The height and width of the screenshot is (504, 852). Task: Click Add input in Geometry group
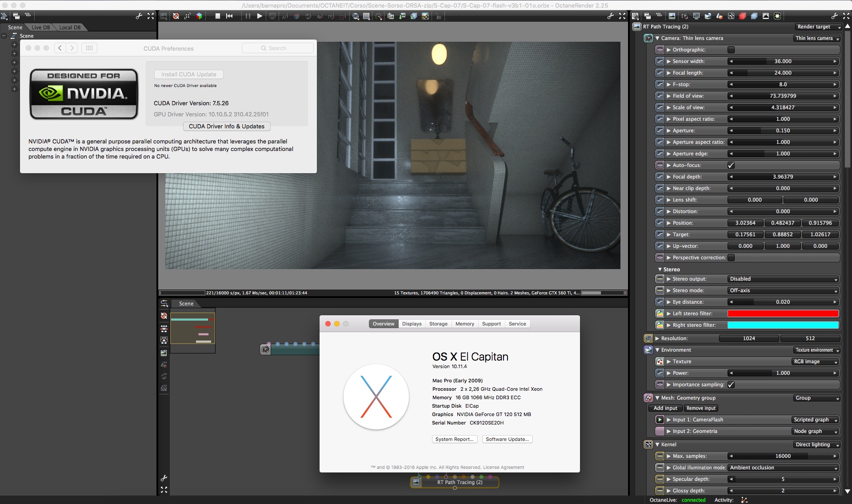point(665,408)
